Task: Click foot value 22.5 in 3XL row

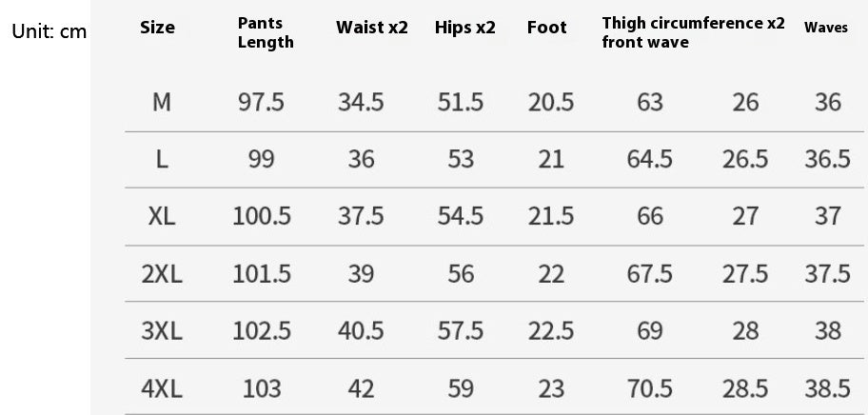Action: click(551, 331)
